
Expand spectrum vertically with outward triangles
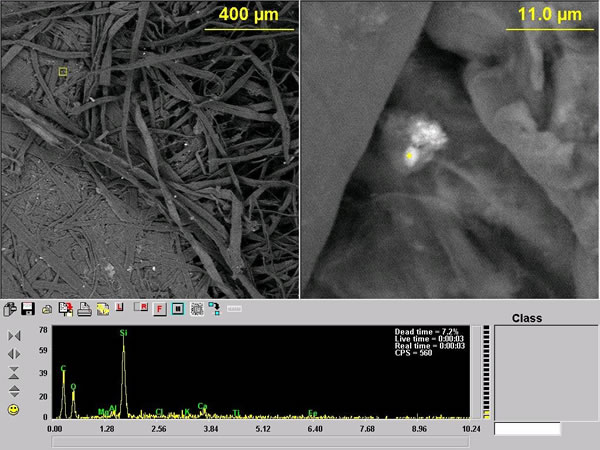click(14, 391)
